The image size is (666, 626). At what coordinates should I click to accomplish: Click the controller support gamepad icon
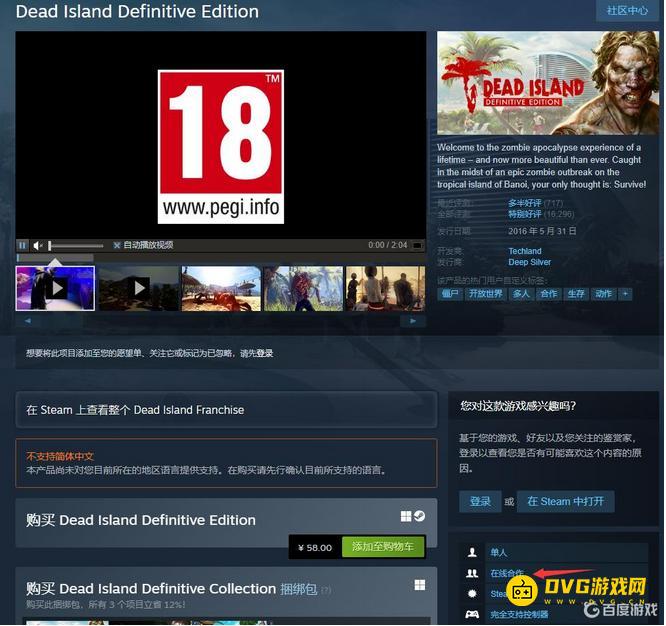pos(472,614)
